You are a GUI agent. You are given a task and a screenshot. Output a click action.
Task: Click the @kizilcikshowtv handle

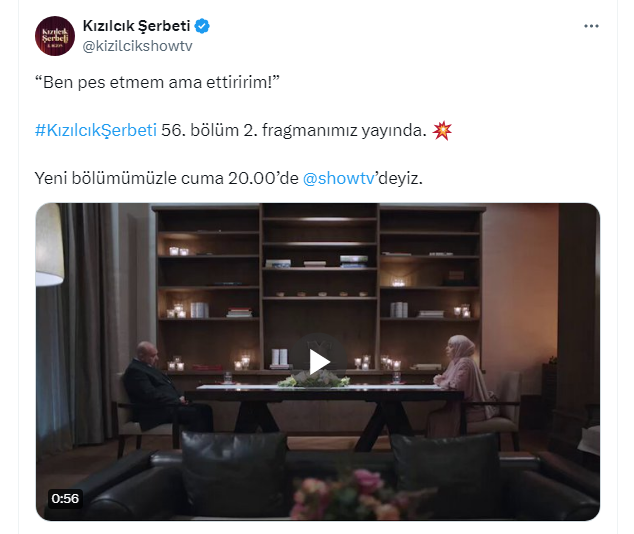(x=137, y=46)
